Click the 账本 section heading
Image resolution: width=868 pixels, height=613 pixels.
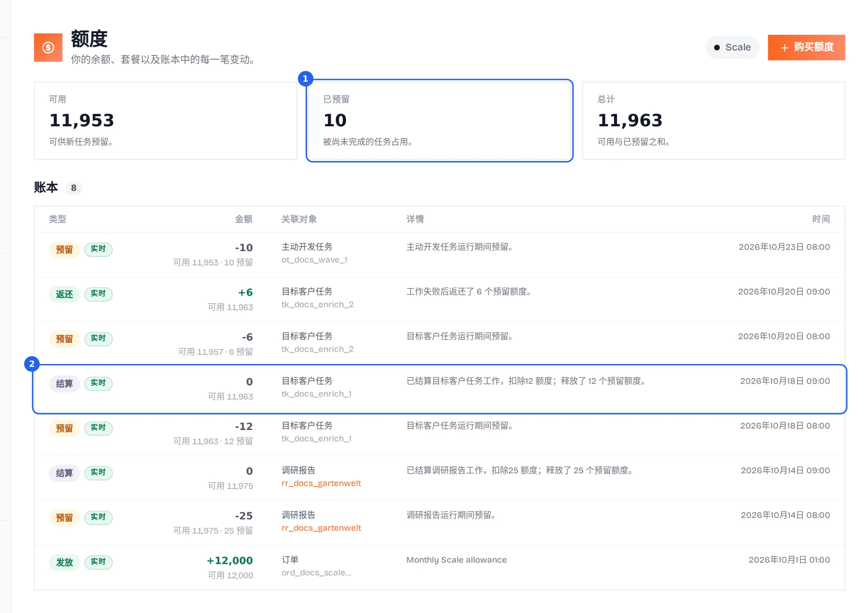[46, 187]
